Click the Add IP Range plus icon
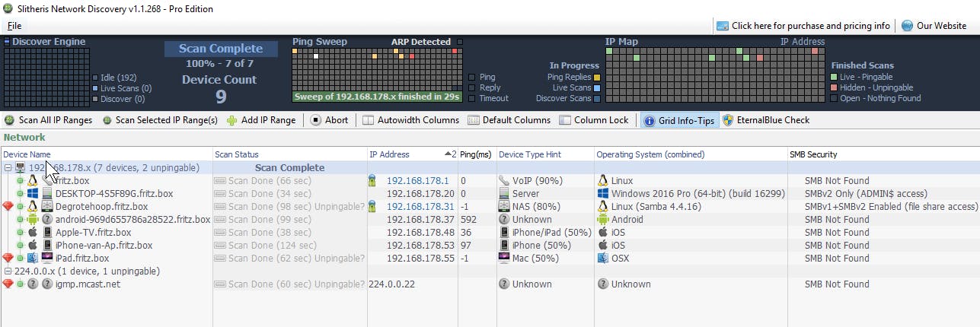This screenshot has width=980, height=327. (x=232, y=120)
